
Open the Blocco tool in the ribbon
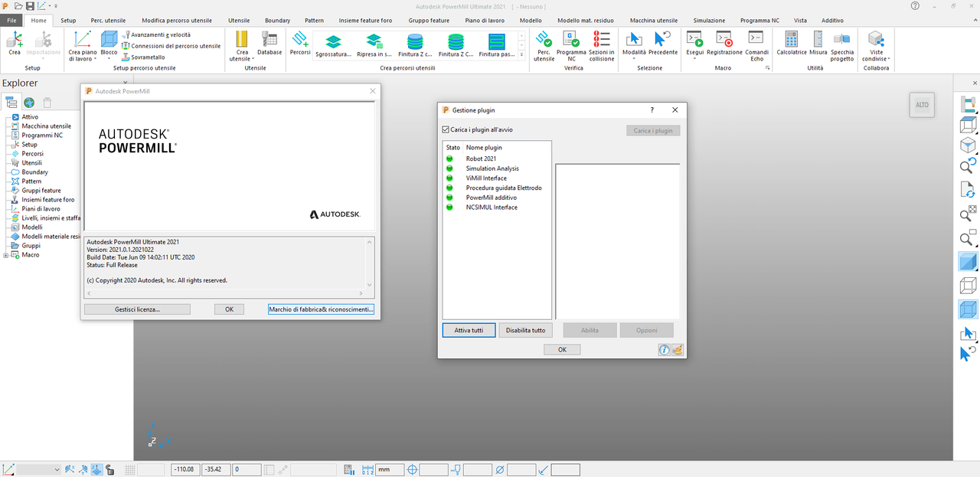tap(109, 46)
